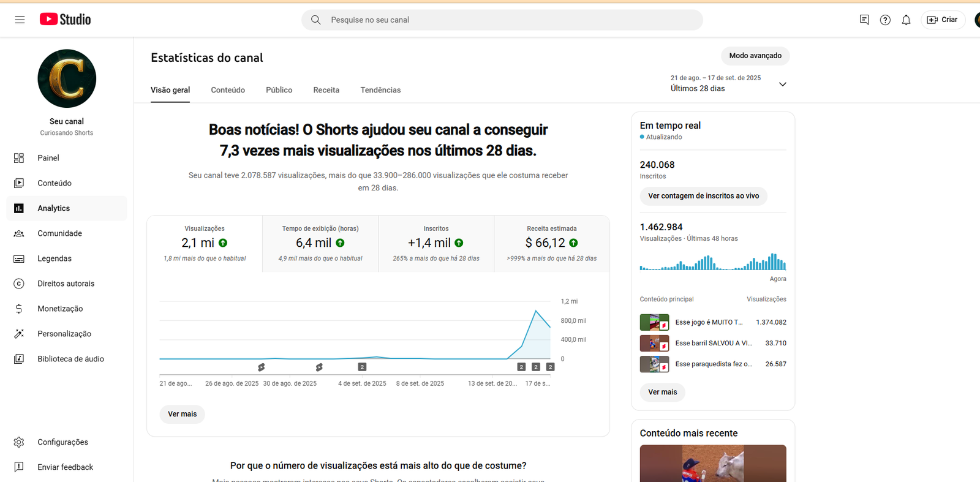Click title 'Esse barril SALVOU A VI...'

tap(714, 343)
